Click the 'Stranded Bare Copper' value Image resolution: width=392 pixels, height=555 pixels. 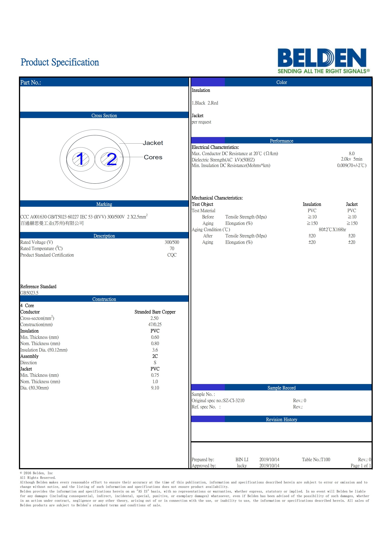tap(155, 312)
